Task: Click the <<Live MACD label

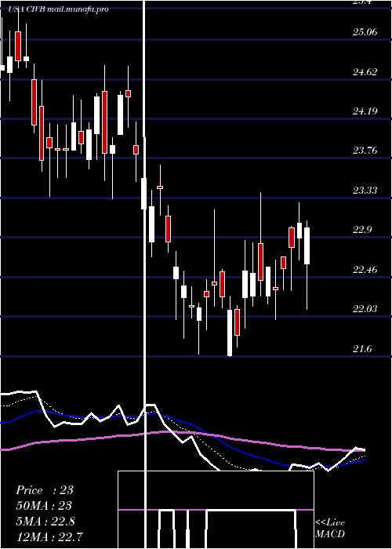Action: tap(330, 528)
